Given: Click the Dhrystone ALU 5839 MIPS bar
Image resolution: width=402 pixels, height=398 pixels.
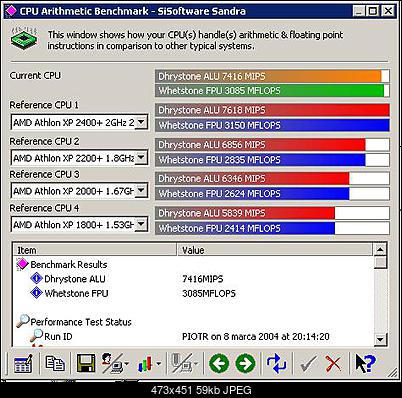Looking at the screenshot, I should tap(272, 213).
